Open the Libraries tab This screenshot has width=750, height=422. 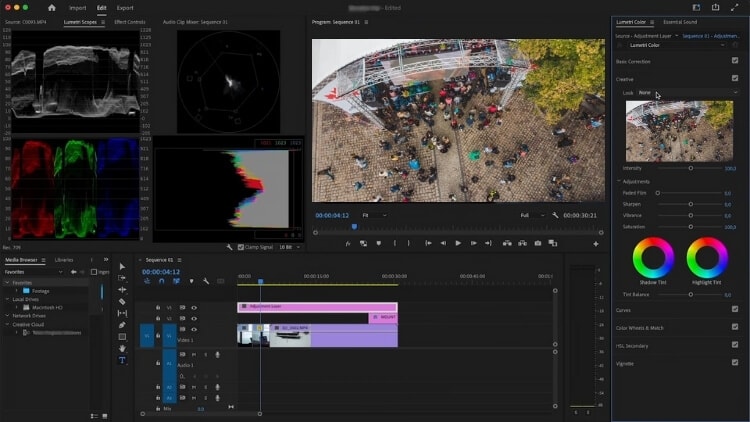(x=64, y=260)
